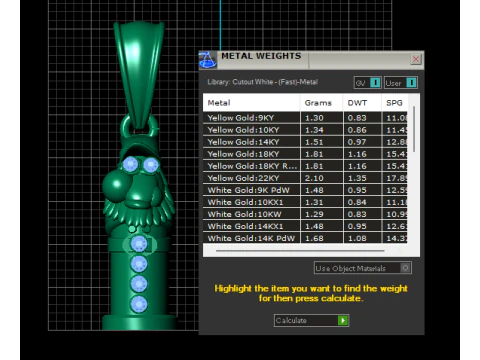The image size is (480, 360).
Task: Sort by the Metal column header
Action: (x=251, y=103)
